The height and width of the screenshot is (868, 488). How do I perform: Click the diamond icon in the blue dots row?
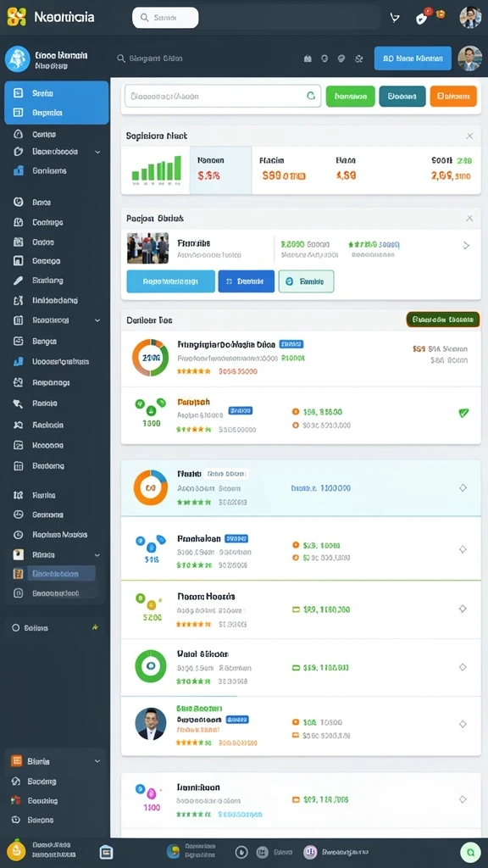click(463, 549)
